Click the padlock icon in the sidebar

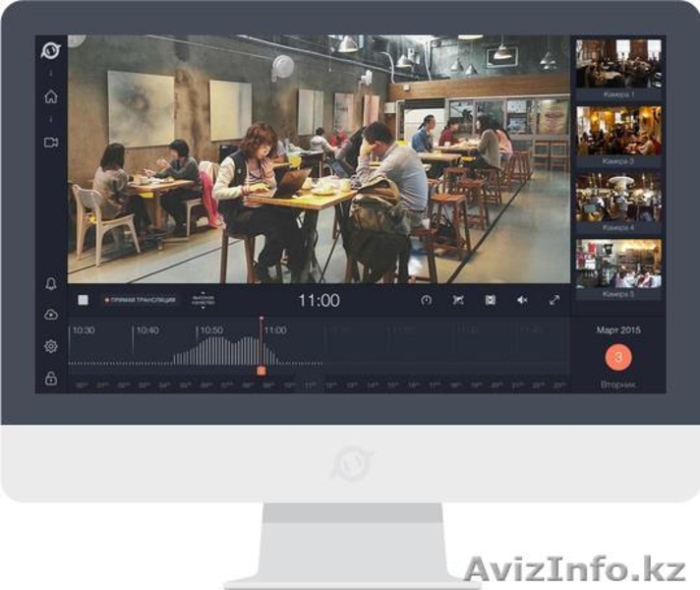pyautogui.click(x=51, y=379)
